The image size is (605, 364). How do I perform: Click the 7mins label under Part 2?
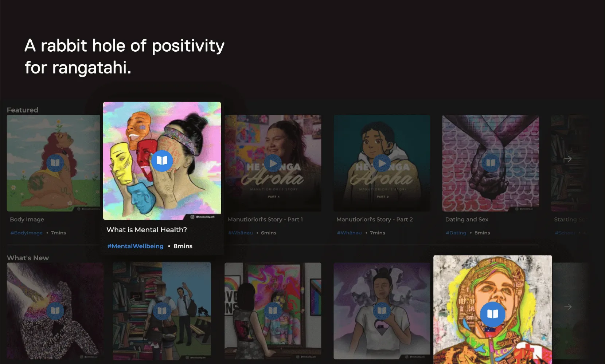tap(378, 233)
